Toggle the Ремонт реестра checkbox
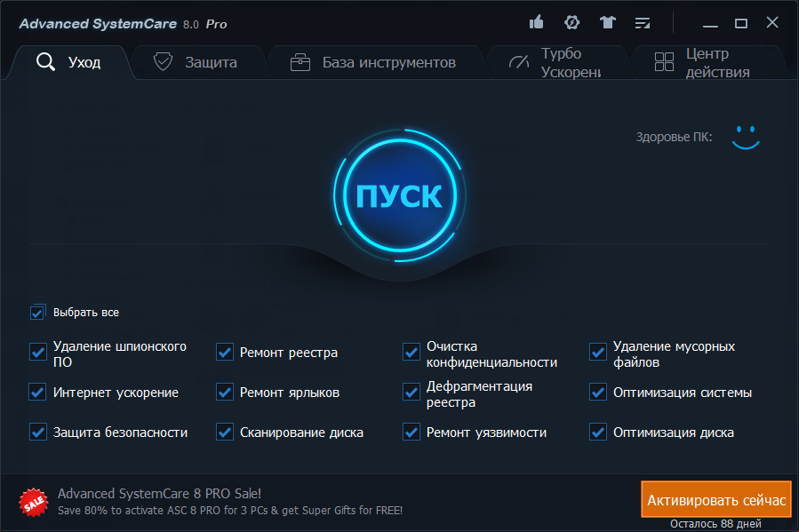799x532 pixels. coord(224,352)
